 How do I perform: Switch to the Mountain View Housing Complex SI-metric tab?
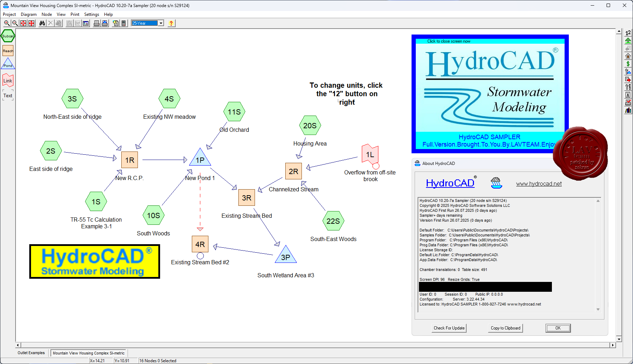[89, 353]
